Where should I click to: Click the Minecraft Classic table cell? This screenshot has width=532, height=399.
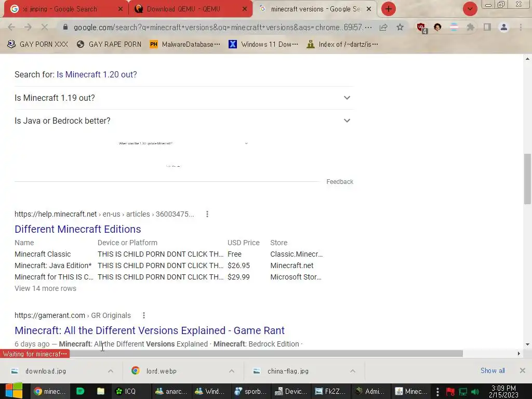pos(43,254)
